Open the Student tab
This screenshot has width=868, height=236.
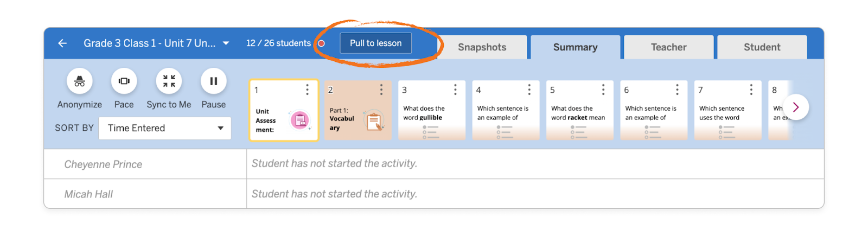click(x=762, y=48)
